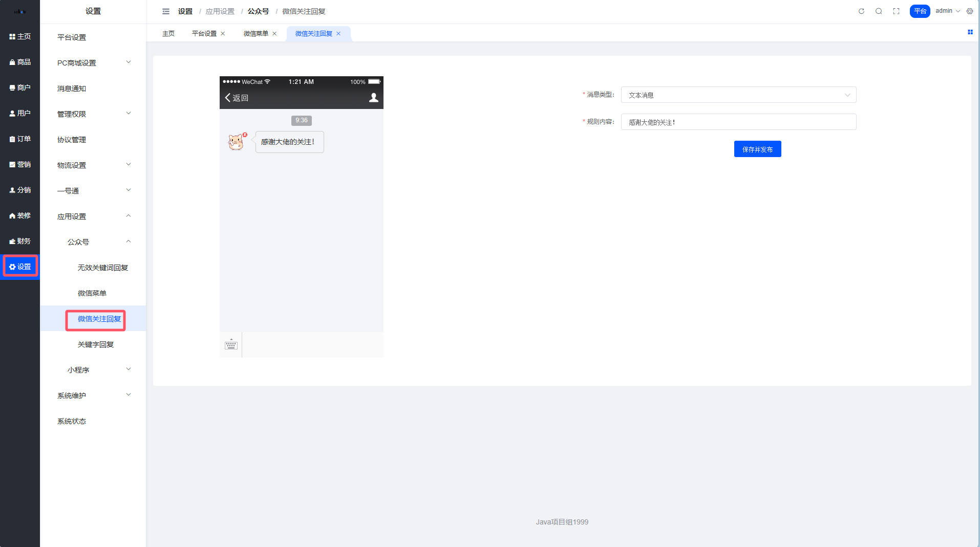Click the tab grid icon at right
The image size is (980, 547).
970,32
